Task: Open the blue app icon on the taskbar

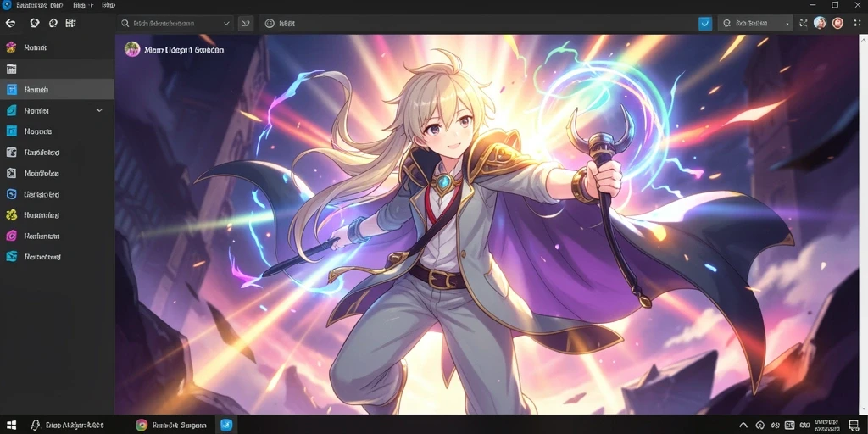Action: 226,425
